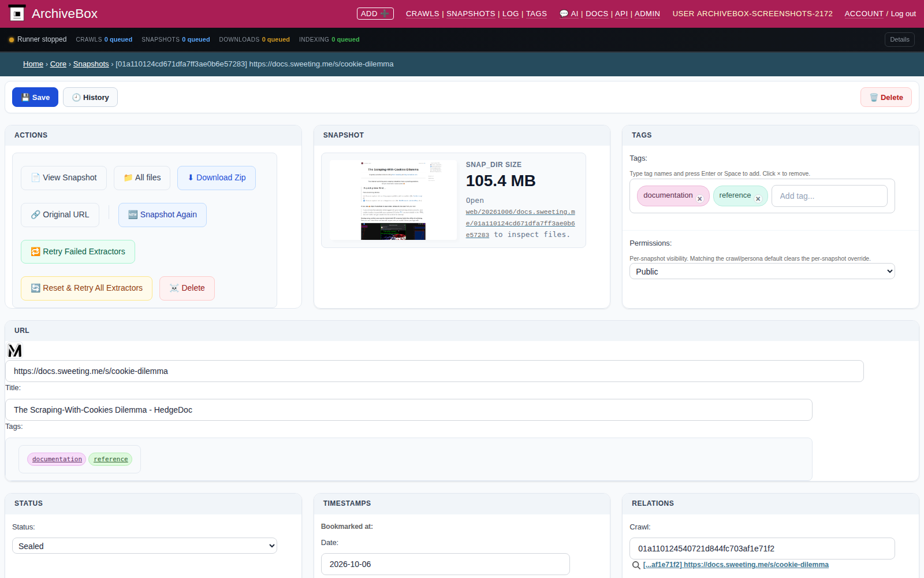Open the CRAWLS menu item
The width and height of the screenshot is (924, 578).
pyautogui.click(x=423, y=14)
